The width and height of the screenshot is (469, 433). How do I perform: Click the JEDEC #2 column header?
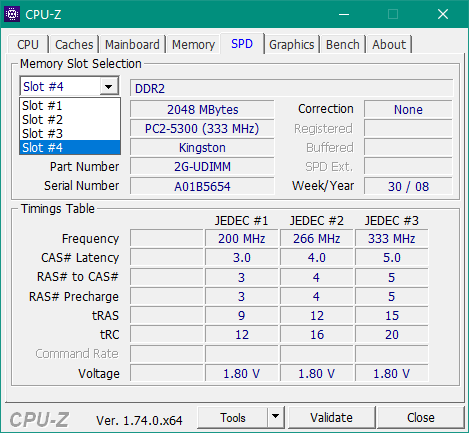point(316,221)
